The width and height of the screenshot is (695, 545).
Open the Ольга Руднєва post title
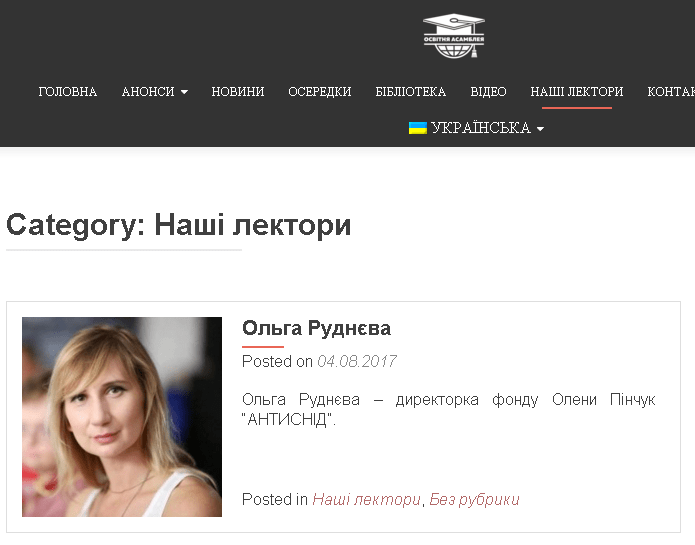coord(316,328)
